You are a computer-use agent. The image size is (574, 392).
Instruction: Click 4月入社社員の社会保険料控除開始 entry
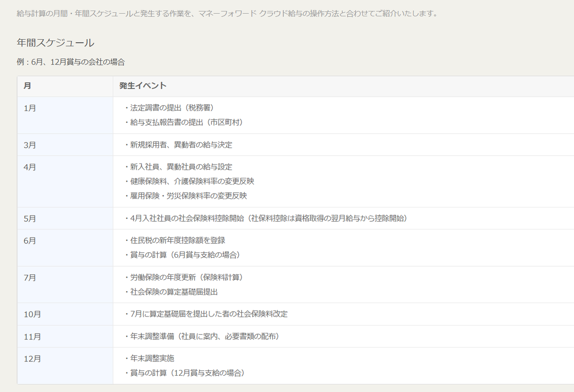(265, 218)
